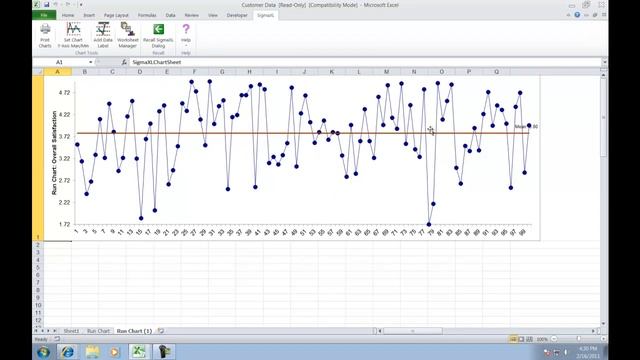This screenshot has height=360, width=640.
Task: Click the 100% zoom level
Action: point(542,339)
